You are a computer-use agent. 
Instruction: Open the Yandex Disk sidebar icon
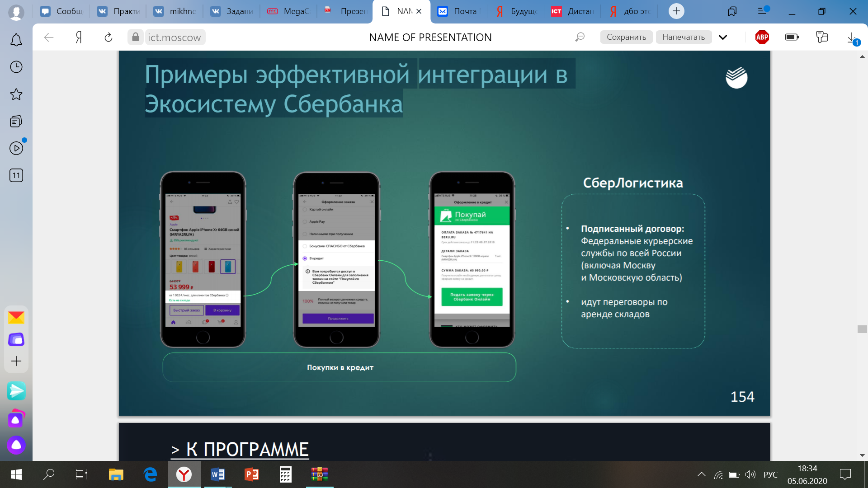(16, 339)
